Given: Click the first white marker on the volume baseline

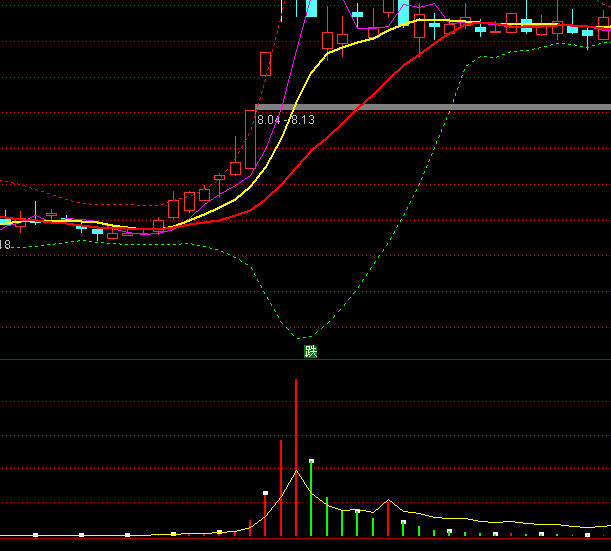Looking at the screenshot, I should 36,535.
